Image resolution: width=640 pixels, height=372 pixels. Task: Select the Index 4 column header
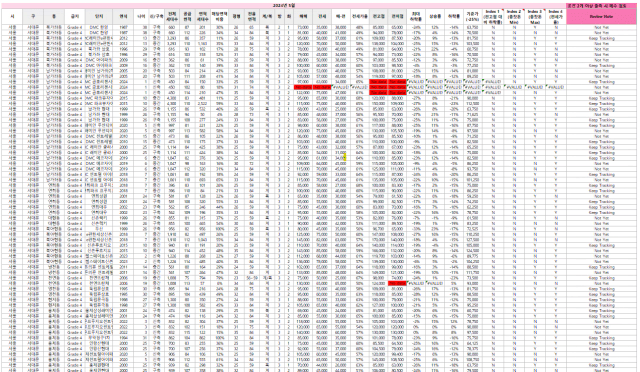(556, 16)
